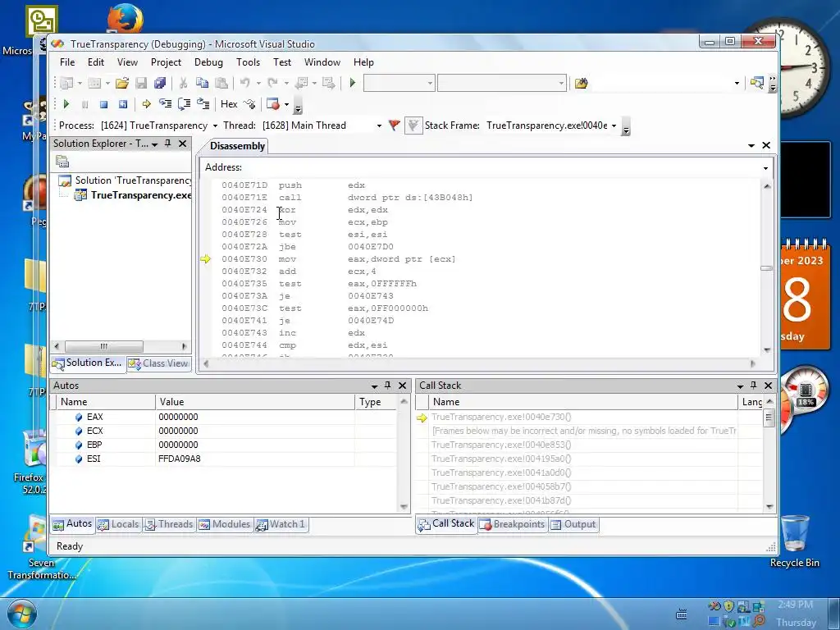Open Recycle Bin on desktop
840x630 pixels.
coord(794,541)
